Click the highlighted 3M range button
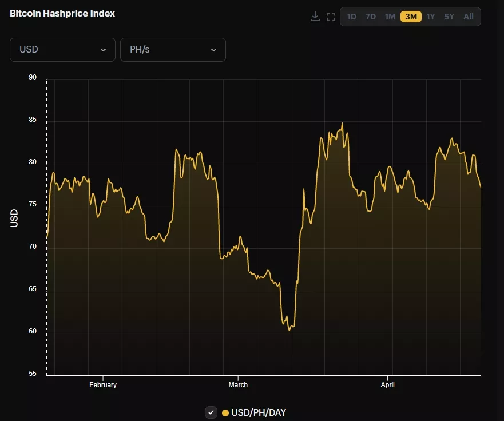The image size is (504, 421). [x=411, y=17]
